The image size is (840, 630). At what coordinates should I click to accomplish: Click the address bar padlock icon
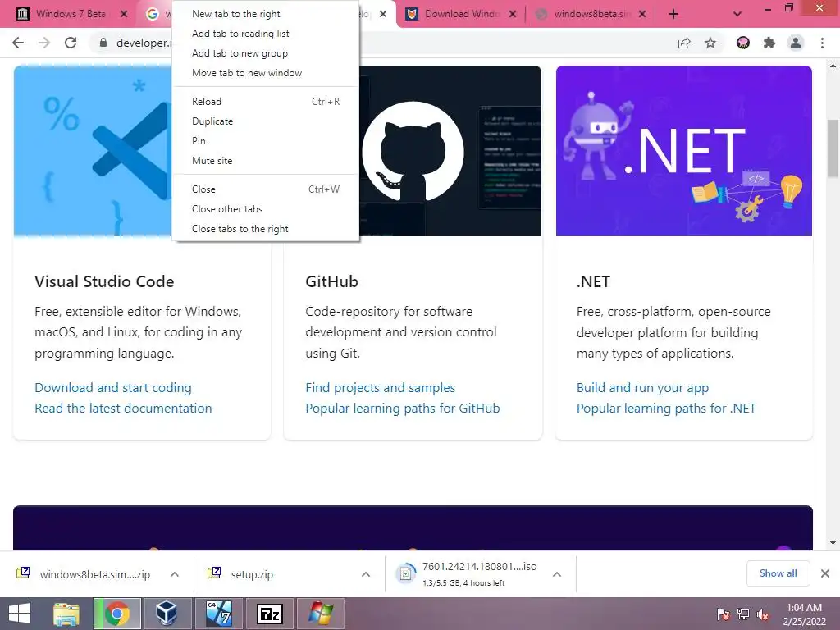tap(103, 43)
